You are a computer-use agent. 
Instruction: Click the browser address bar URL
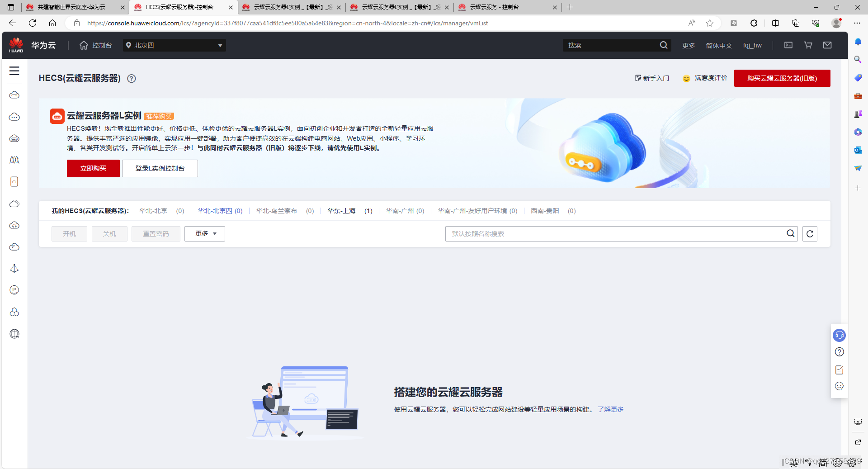288,23
